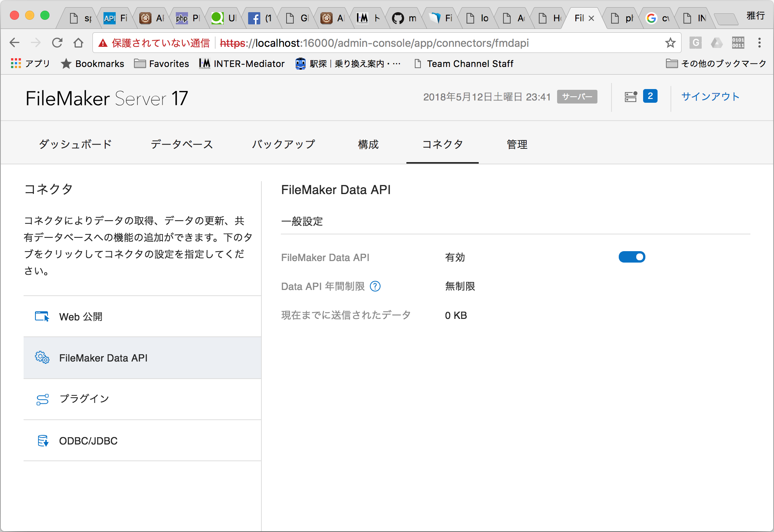This screenshot has height=532, width=774.
Task: Click the blue notification badge showing 2
Action: pos(650,96)
